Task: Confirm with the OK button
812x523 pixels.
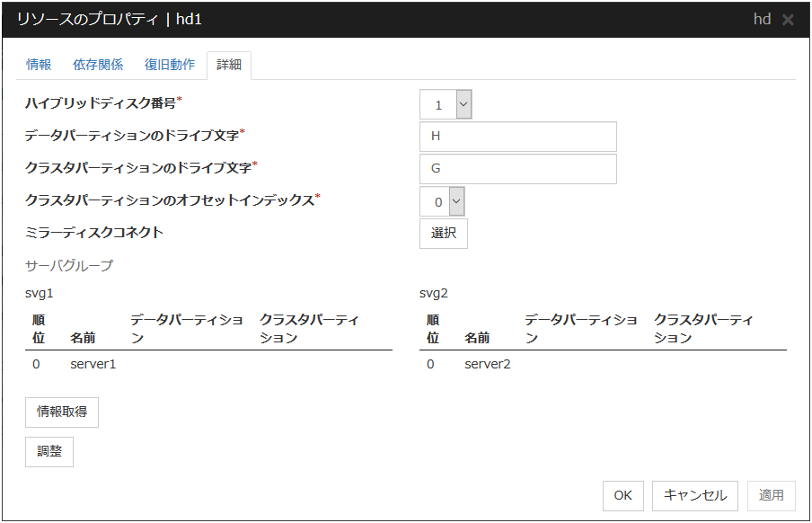Action: point(622,495)
